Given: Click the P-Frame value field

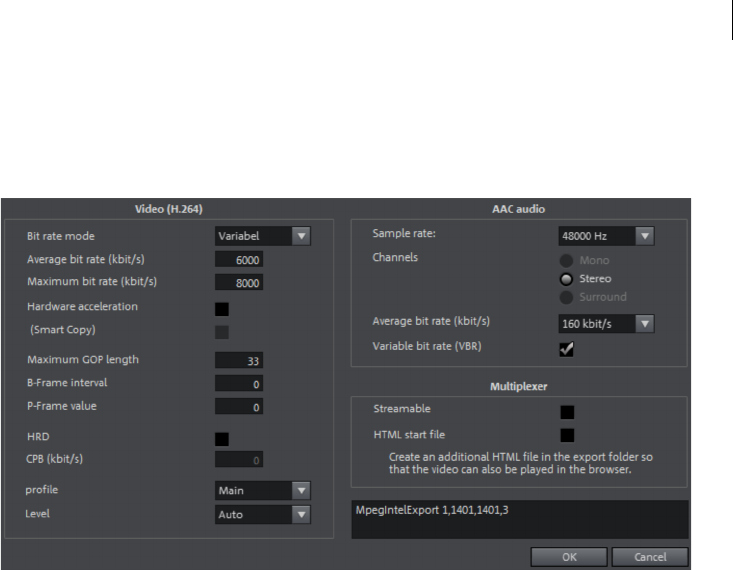Looking at the screenshot, I should (x=239, y=406).
